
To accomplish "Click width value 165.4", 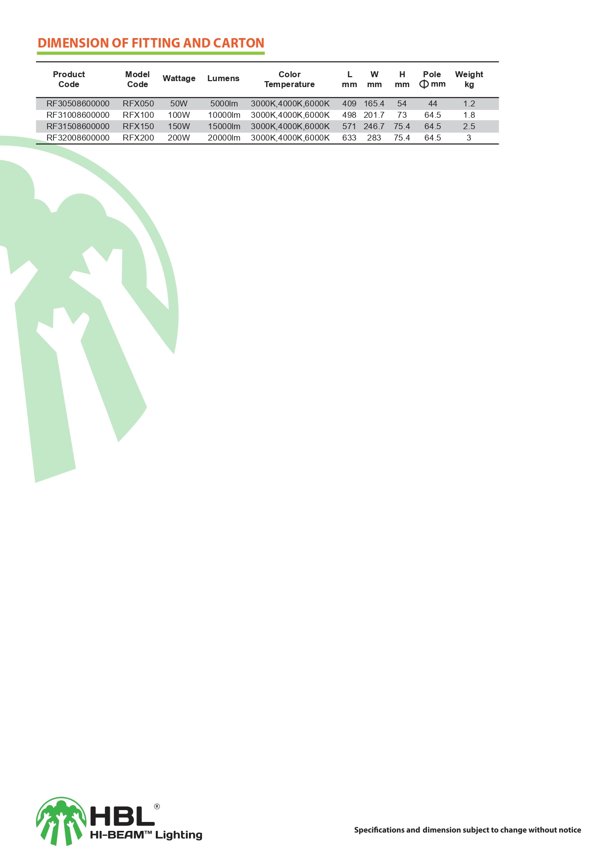I will pos(374,103).
